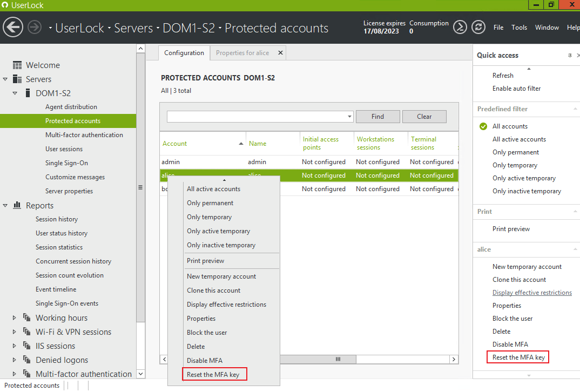Screen dimensions: 580x392
Task: Click the Reports bar chart icon
Action: [17, 205]
